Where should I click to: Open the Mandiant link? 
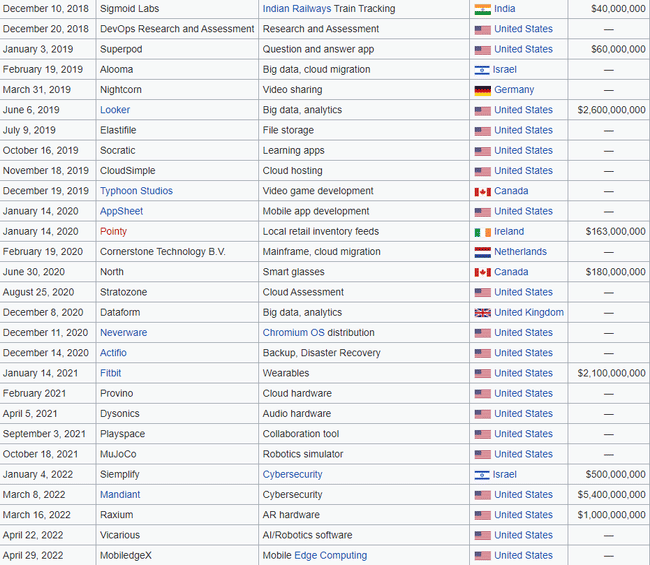pyautogui.click(x=120, y=495)
